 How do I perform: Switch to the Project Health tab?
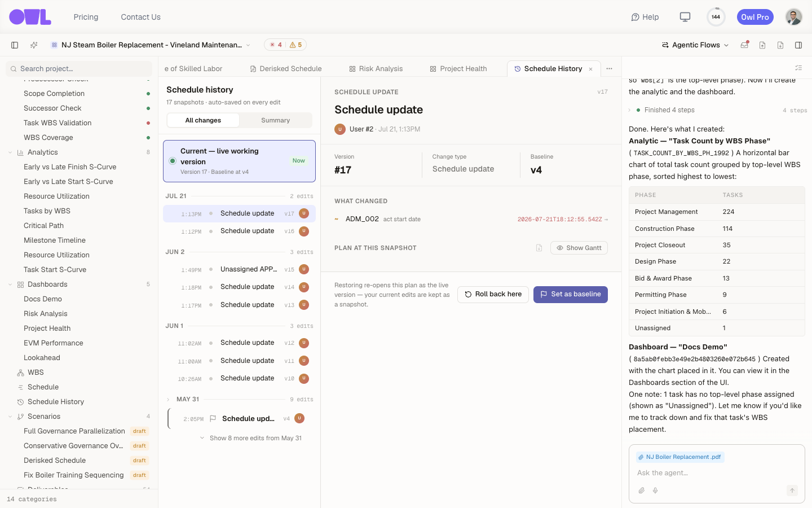coord(458,69)
